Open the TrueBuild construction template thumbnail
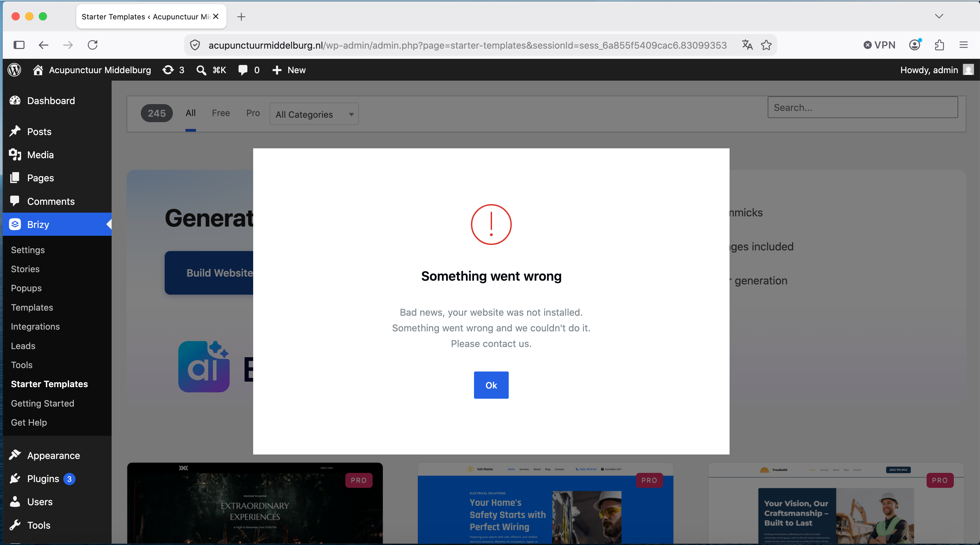This screenshot has width=980, height=545. (836, 503)
